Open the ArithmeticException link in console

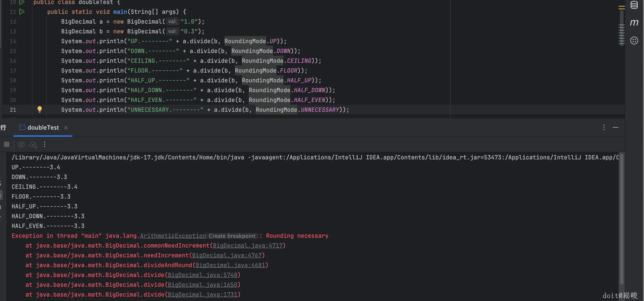(173, 236)
